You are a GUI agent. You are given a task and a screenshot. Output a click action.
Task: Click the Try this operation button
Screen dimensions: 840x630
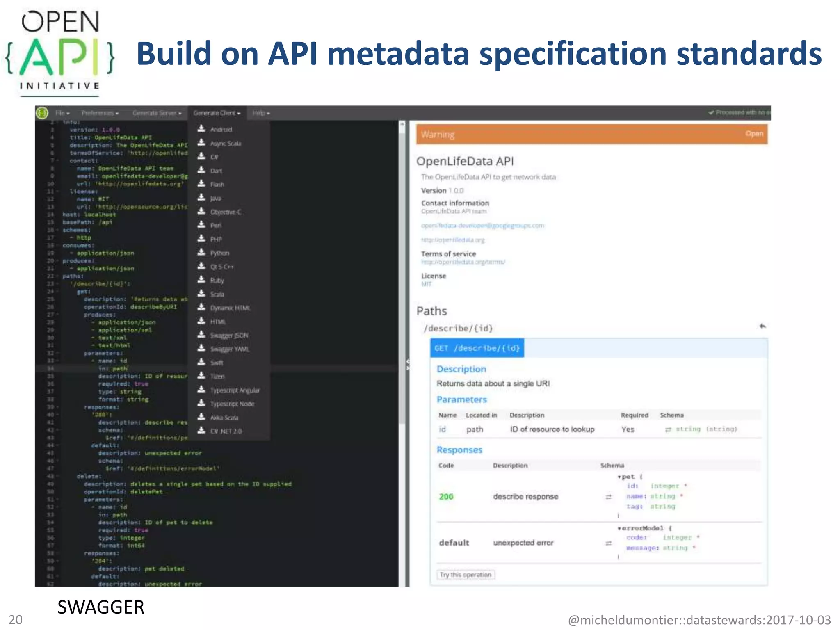(466, 575)
